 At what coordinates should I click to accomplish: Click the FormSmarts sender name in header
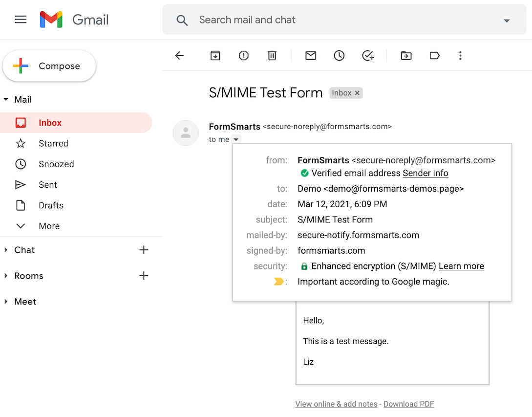pos(234,127)
